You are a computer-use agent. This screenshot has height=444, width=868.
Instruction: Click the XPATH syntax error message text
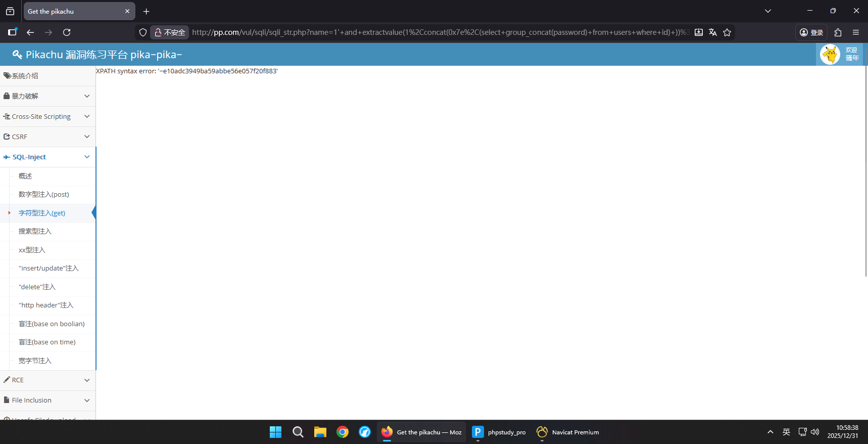click(187, 71)
